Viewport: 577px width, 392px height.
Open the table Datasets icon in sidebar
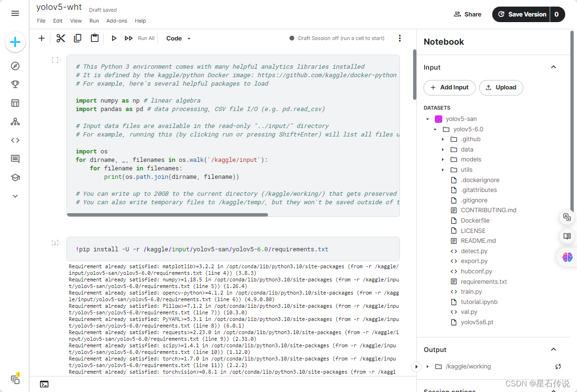(15, 103)
